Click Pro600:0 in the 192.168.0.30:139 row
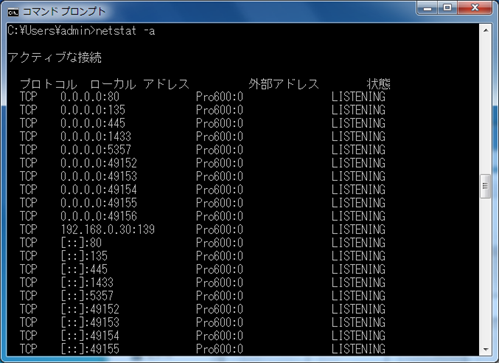The width and height of the screenshot is (499, 363). pyautogui.click(x=219, y=229)
